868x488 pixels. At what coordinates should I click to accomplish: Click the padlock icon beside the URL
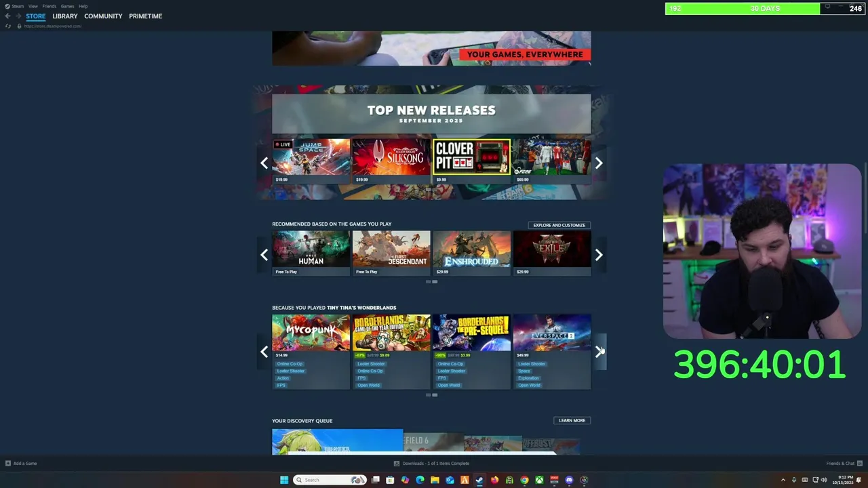19,26
